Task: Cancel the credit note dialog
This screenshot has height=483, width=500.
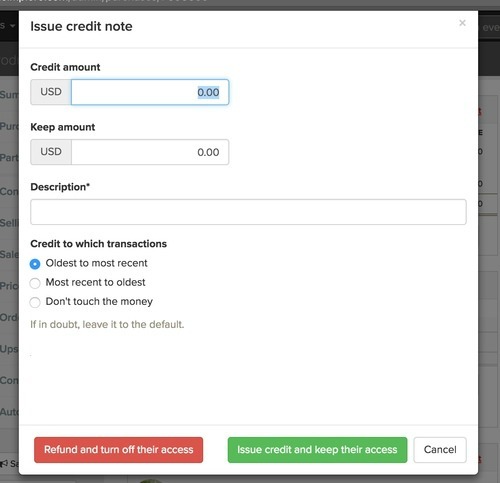Action: pyautogui.click(x=440, y=450)
